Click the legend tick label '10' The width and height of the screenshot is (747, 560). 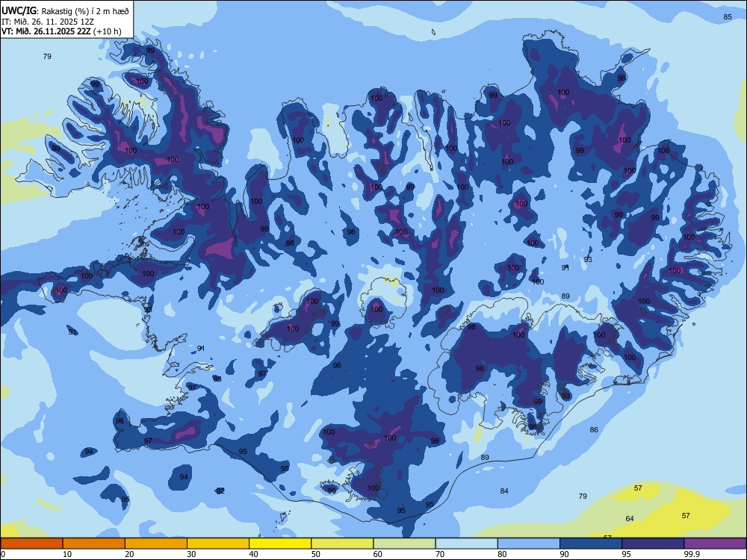67,554
